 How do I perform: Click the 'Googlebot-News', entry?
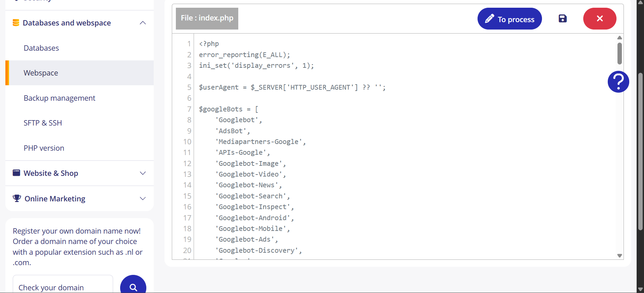248,185
